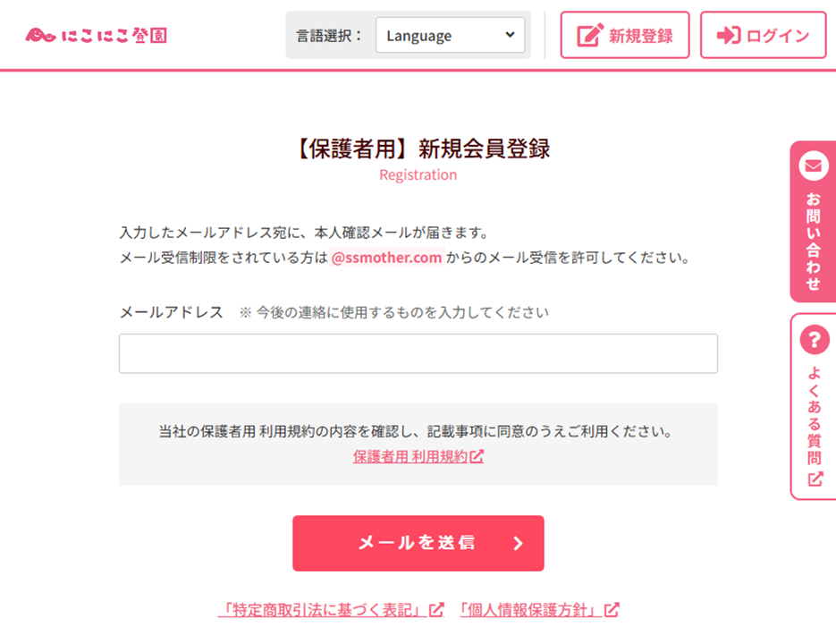Screen dimensions: 836x644
Task: Open the envelope icon on お問い合わせ tab
Action: tap(812, 165)
